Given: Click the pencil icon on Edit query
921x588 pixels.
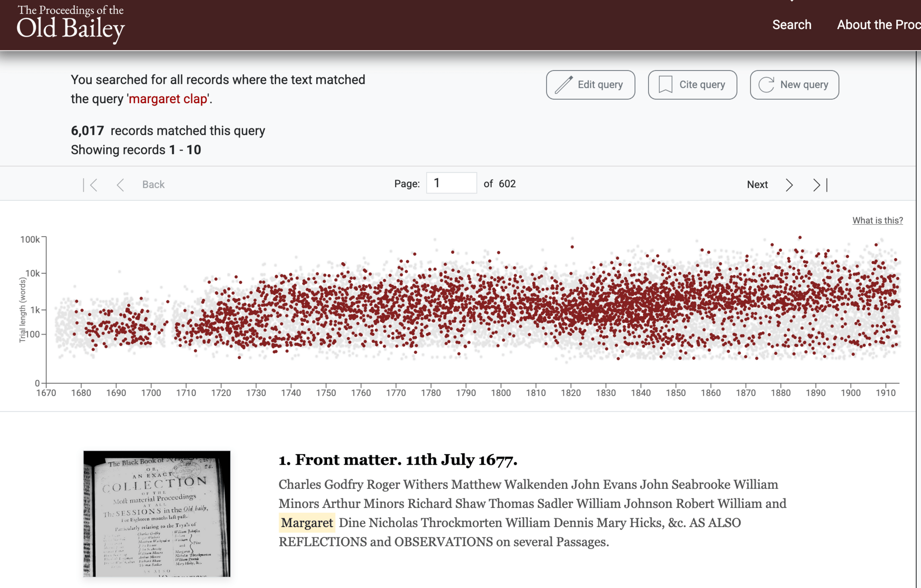Looking at the screenshot, I should (x=563, y=84).
